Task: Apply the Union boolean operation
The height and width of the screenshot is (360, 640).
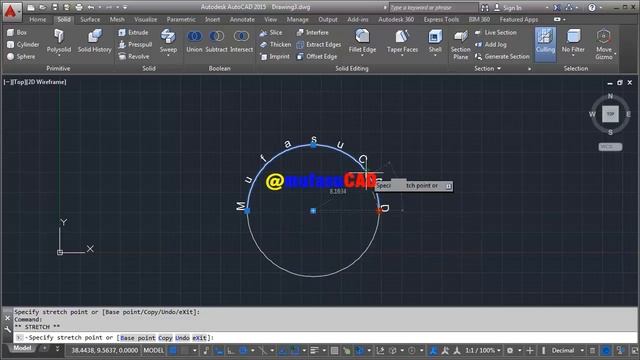Action: point(194,41)
